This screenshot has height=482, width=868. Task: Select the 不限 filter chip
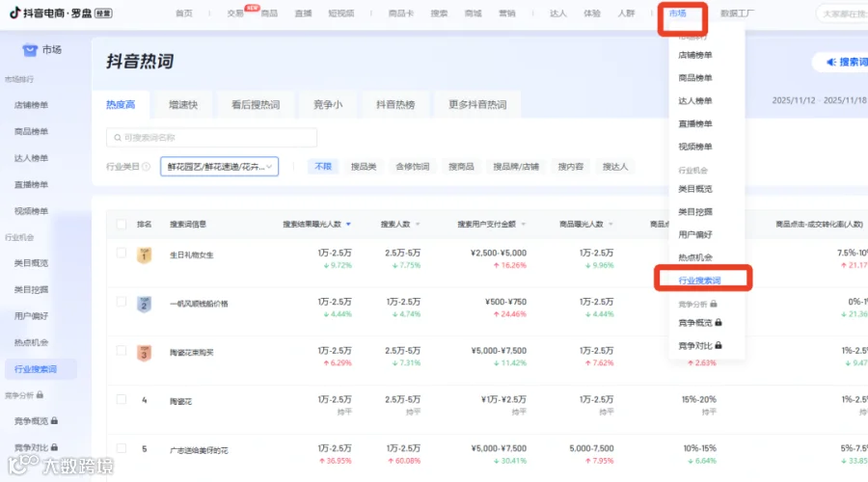[323, 167]
